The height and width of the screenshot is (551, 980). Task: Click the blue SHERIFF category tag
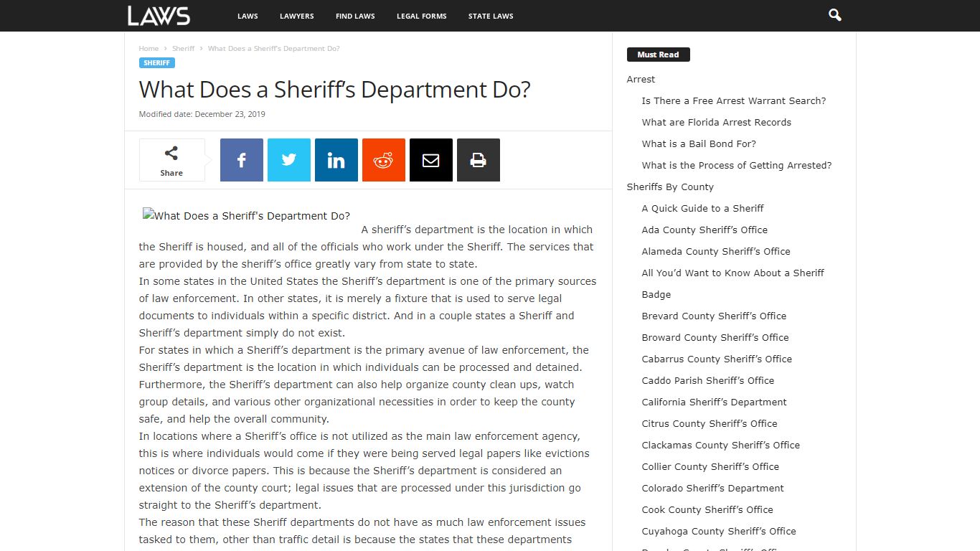[x=157, y=63]
